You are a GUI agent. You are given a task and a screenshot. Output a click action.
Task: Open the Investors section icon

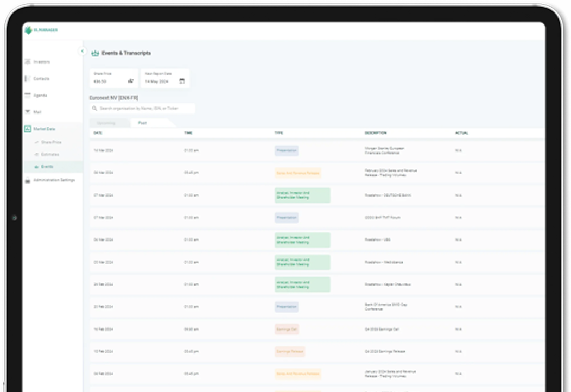coord(28,61)
